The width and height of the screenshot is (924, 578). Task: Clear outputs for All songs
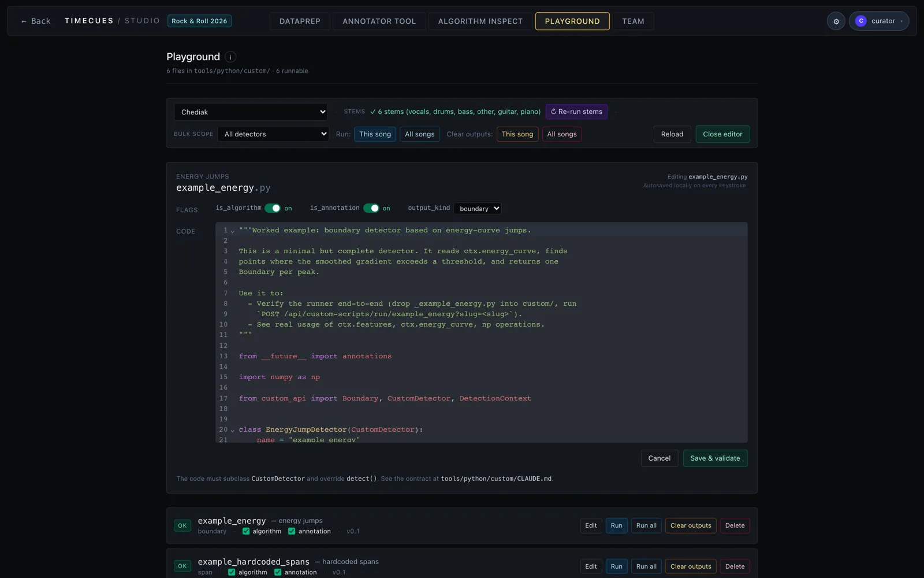pos(562,134)
